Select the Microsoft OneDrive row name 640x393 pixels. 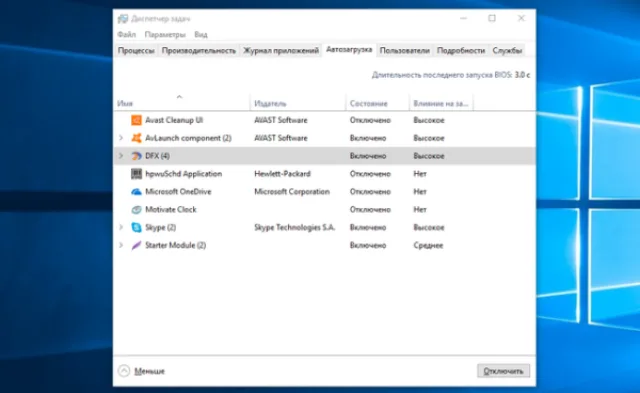point(178,192)
